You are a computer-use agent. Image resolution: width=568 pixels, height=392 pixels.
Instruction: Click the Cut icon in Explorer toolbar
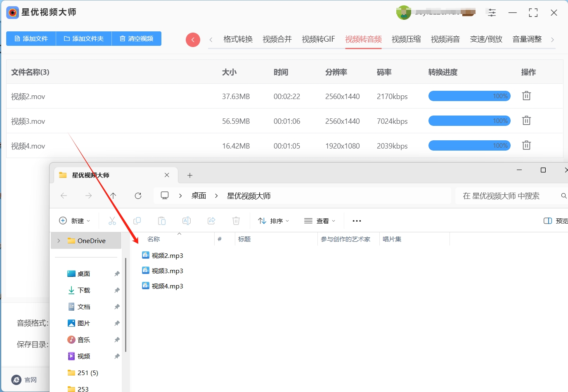[112, 221]
